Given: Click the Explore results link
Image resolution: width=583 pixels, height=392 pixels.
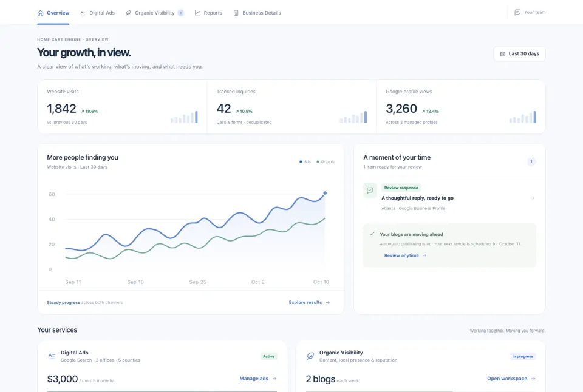Looking at the screenshot, I should [309, 302].
